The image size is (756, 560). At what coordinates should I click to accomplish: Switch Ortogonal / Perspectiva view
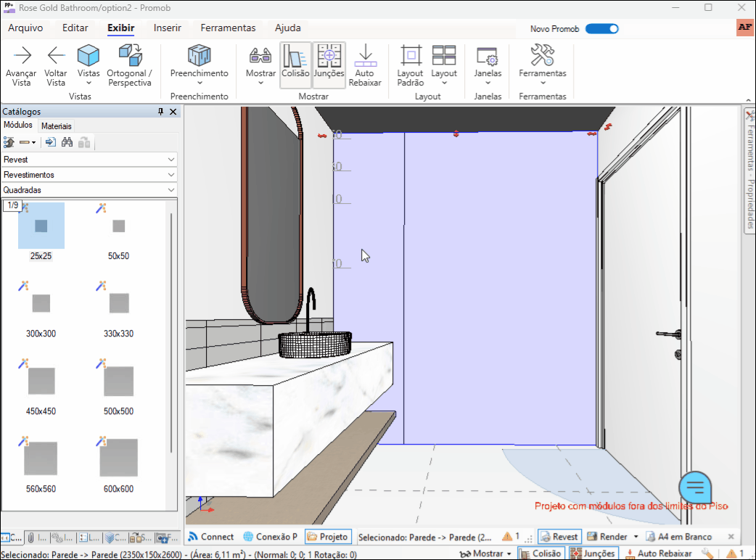[130, 65]
